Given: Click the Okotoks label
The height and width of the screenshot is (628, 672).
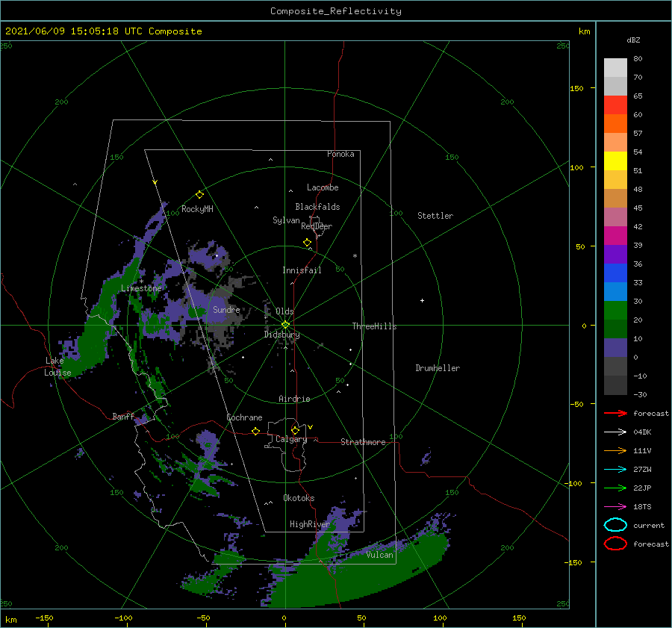Looking at the screenshot, I should tap(299, 498).
